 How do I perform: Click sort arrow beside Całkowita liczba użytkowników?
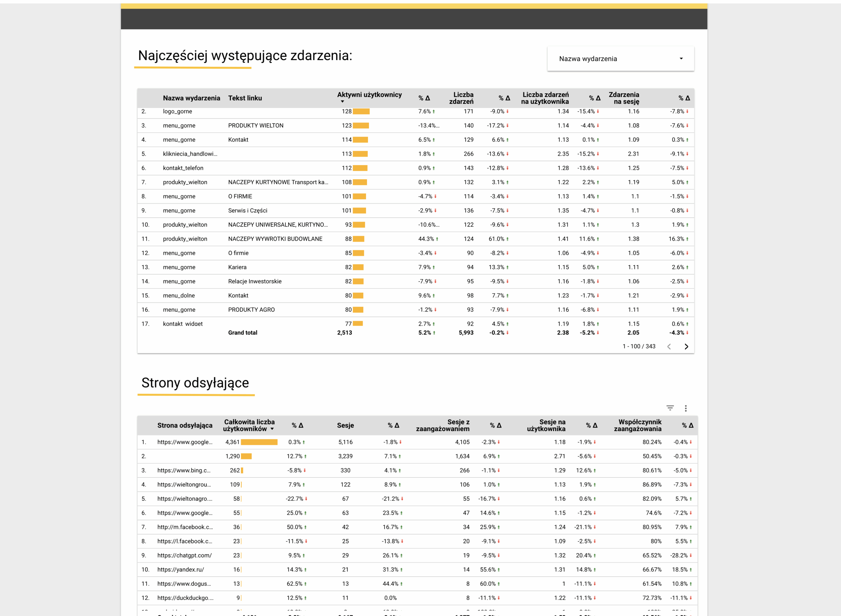point(272,429)
